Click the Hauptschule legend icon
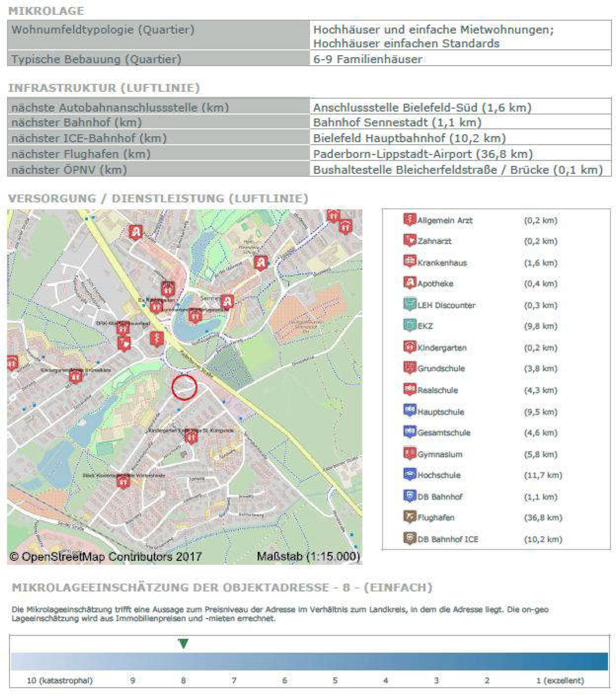Viewport: 616px width, 696px height. 410,411
